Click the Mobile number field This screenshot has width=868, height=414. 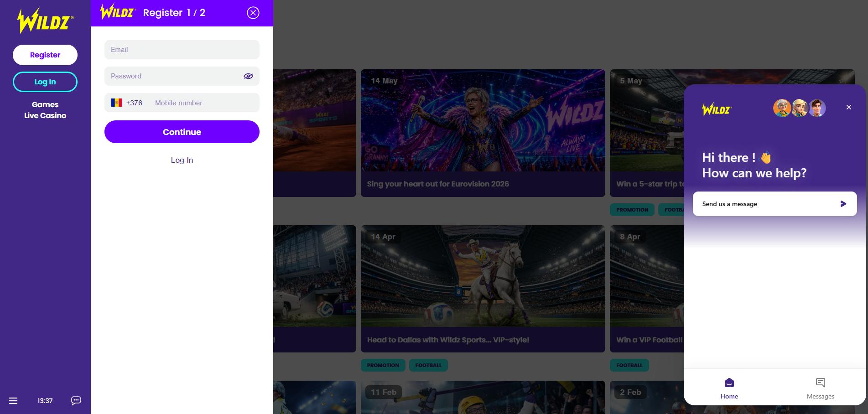tap(204, 103)
